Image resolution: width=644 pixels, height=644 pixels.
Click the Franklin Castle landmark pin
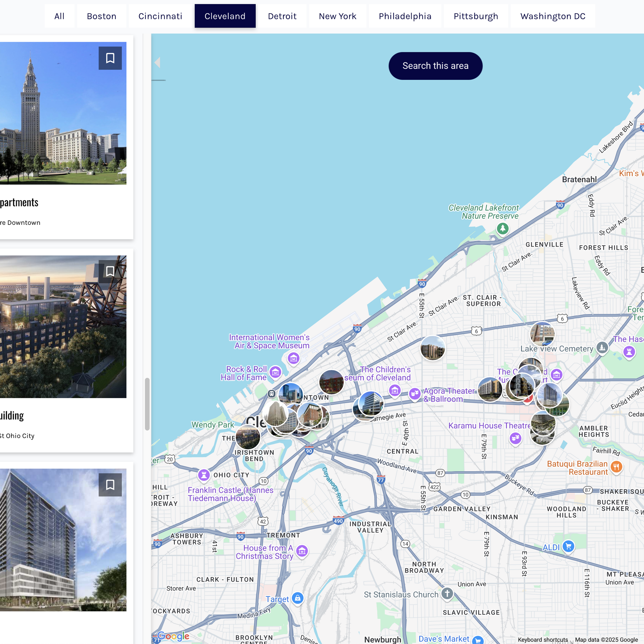click(204, 475)
